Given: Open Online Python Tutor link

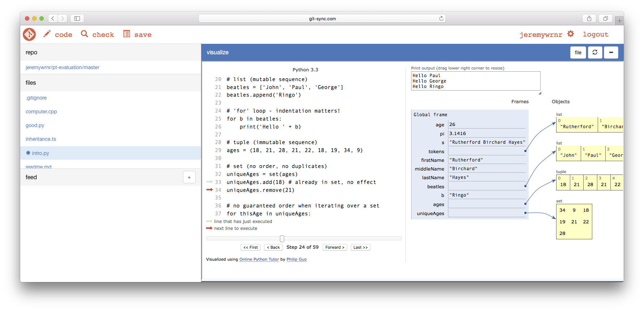Looking at the screenshot, I should (x=259, y=259).
